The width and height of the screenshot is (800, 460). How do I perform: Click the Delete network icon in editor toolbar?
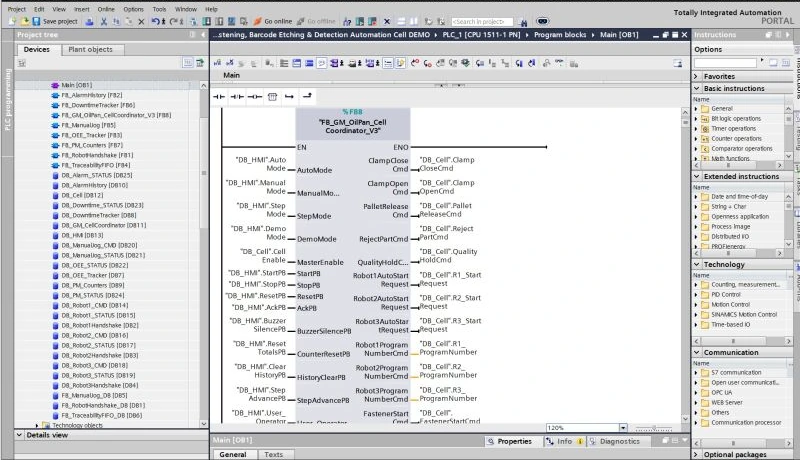tap(230, 63)
